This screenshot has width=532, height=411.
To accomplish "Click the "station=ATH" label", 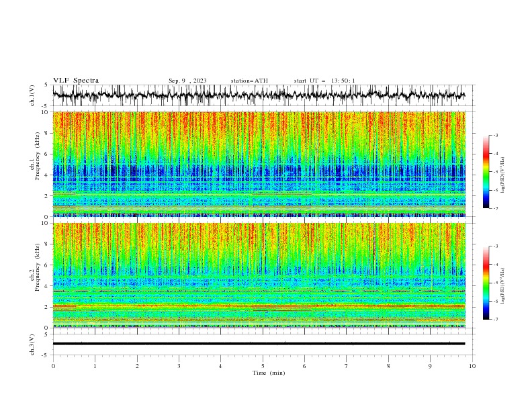I will (x=249, y=81).
